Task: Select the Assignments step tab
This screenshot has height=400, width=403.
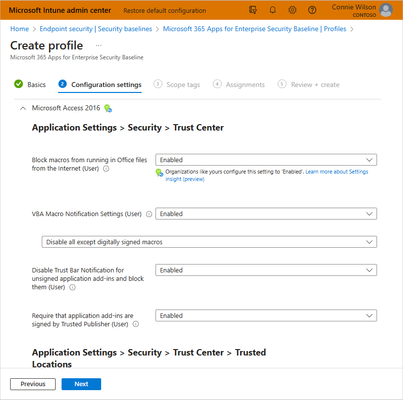Action: pyautogui.click(x=239, y=85)
